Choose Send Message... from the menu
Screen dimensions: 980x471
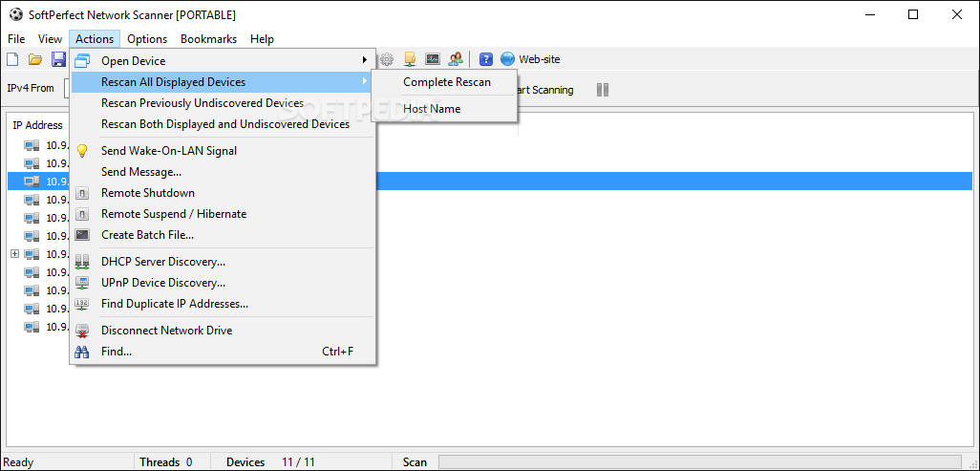pyautogui.click(x=223, y=171)
